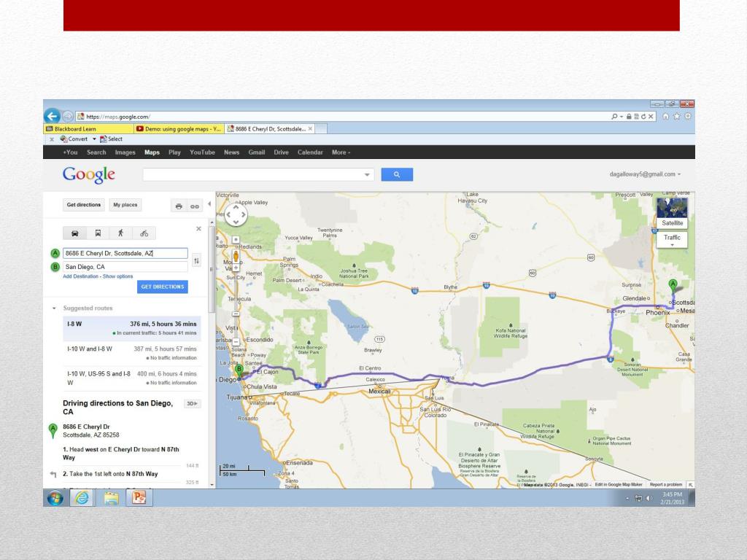Select driving (car) travel mode
Viewport: 747px width, 560px height.
point(75,233)
